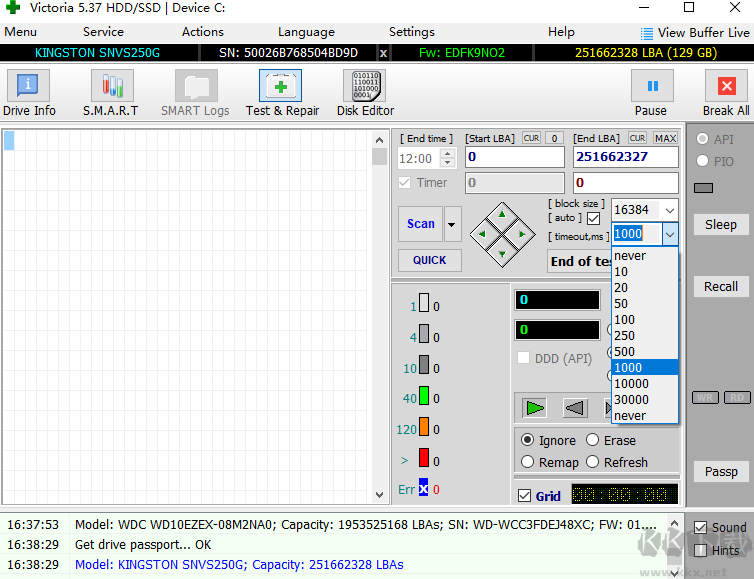Click the green forward play arrow
This screenshot has height=579, width=754.
pyautogui.click(x=536, y=408)
